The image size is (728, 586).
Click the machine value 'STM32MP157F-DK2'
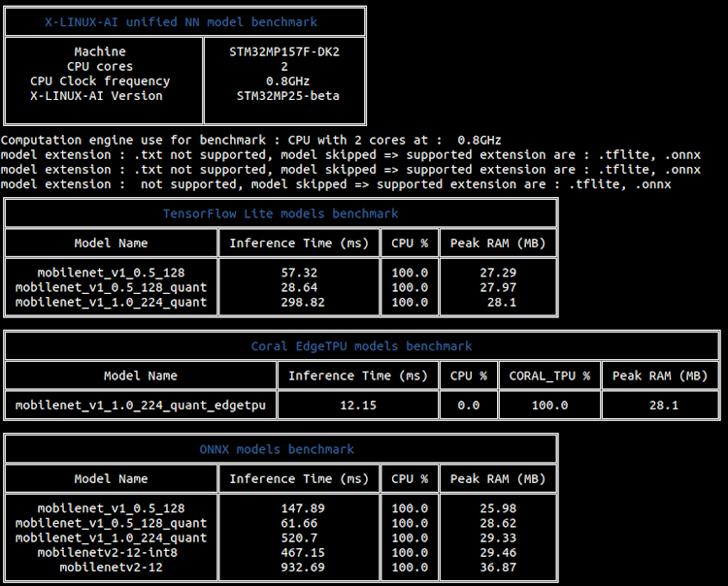tap(284, 51)
